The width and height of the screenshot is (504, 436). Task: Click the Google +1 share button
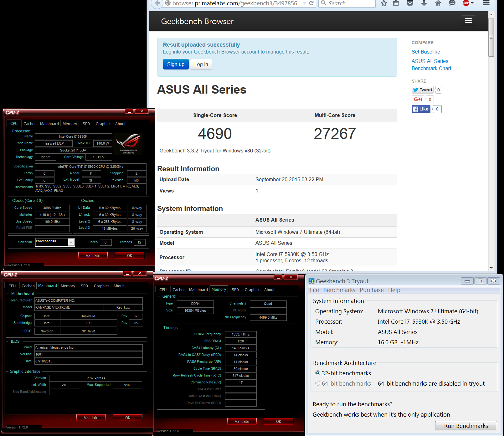coord(418,100)
